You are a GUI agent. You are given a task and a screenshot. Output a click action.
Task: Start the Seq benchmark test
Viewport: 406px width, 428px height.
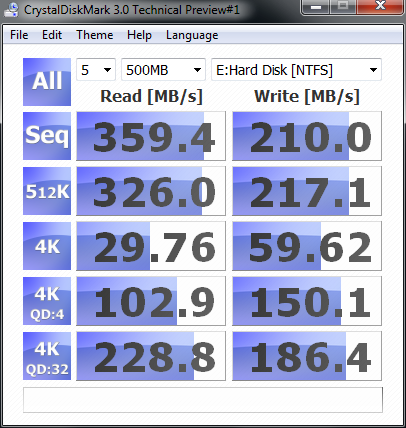click(x=47, y=136)
